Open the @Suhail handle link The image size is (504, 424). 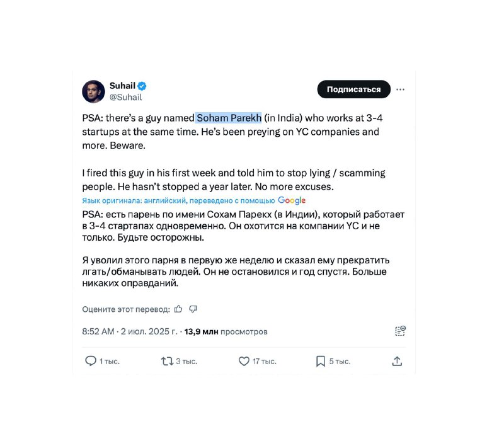(x=125, y=97)
